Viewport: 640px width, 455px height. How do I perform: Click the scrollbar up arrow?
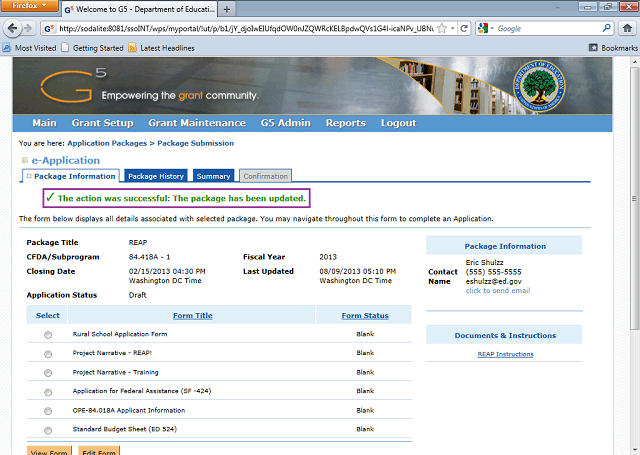pyautogui.click(x=634, y=62)
